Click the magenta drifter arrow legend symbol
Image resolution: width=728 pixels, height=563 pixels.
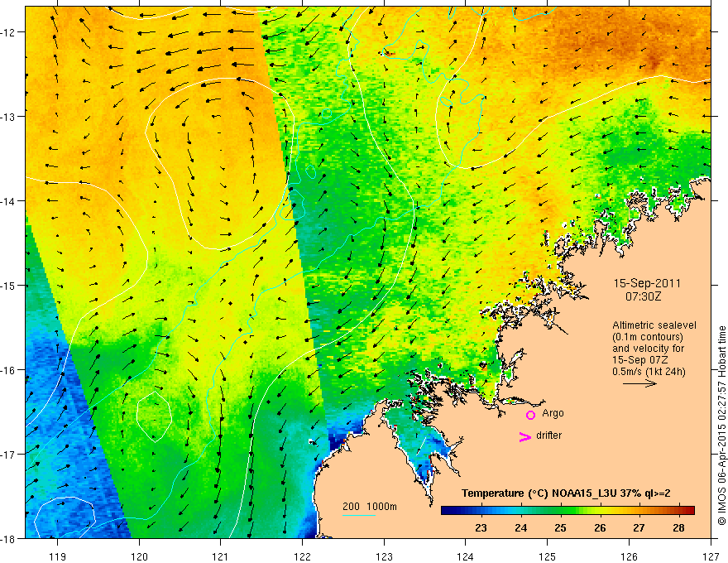524,436
